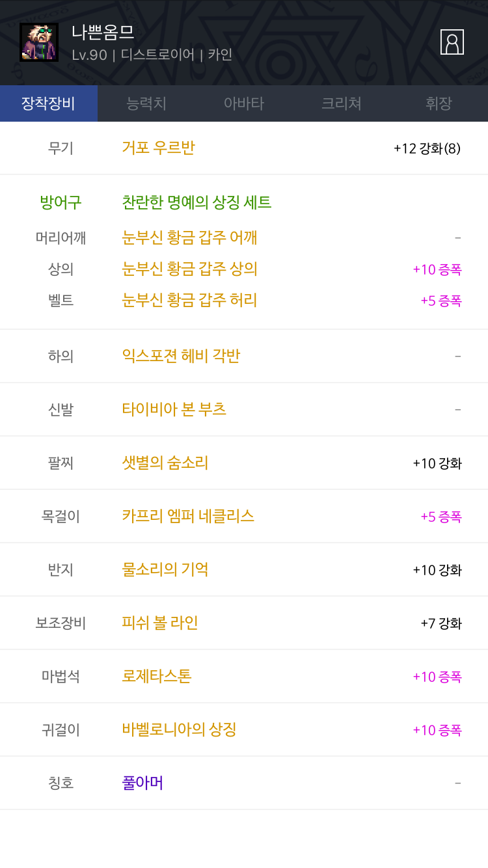Tap the profile icon at top right

[x=452, y=42]
